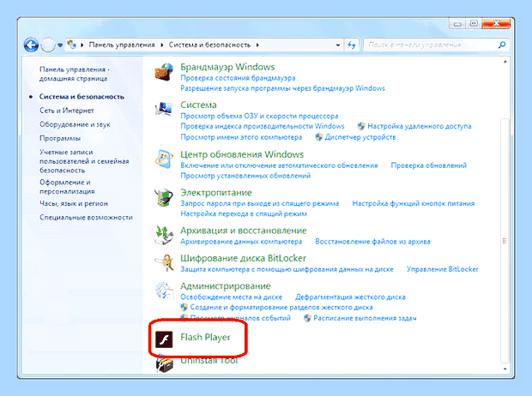This screenshot has width=532, height=396.
Task: Open Управление BitLocker link
Action: [x=443, y=269]
